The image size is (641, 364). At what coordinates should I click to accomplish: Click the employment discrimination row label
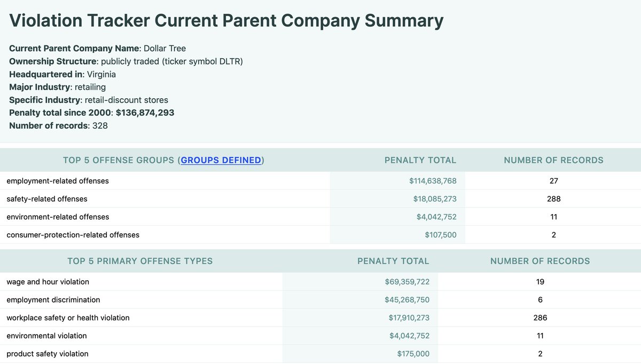[x=53, y=300]
